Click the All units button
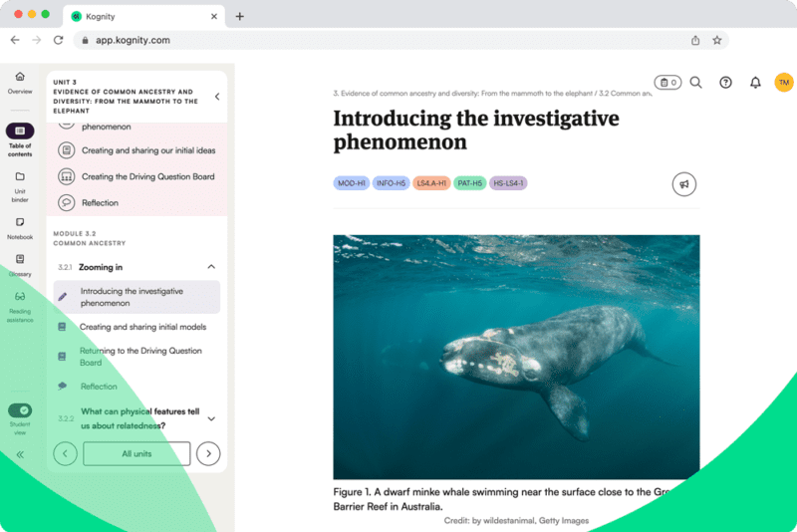This screenshot has height=532, width=797. pos(136,454)
